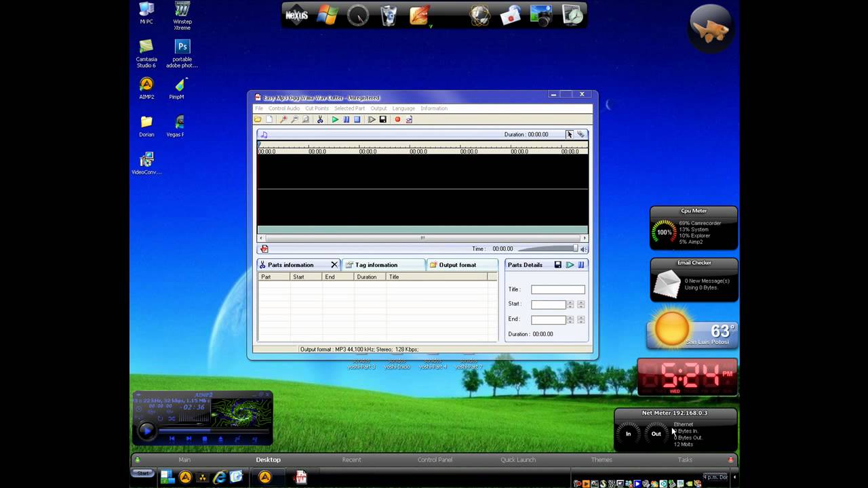Click the Nexus logo in the top dock
The width and height of the screenshot is (868, 488).
[x=296, y=15]
